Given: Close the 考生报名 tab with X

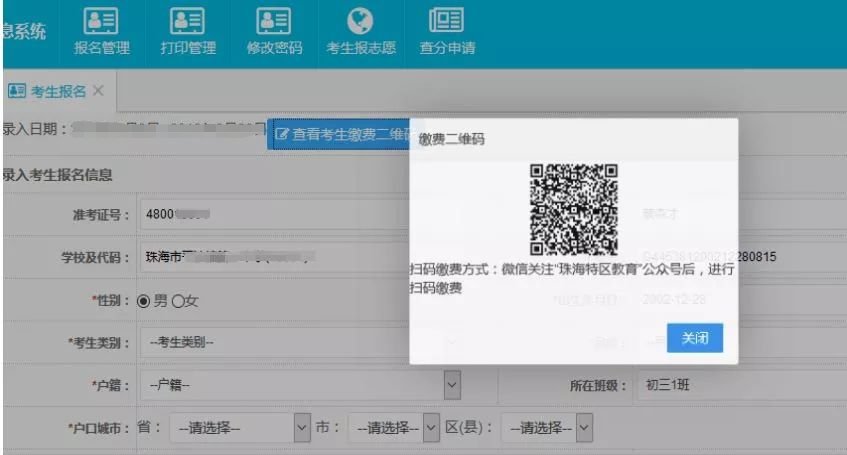Looking at the screenshot, I should (x=98, y=91).
